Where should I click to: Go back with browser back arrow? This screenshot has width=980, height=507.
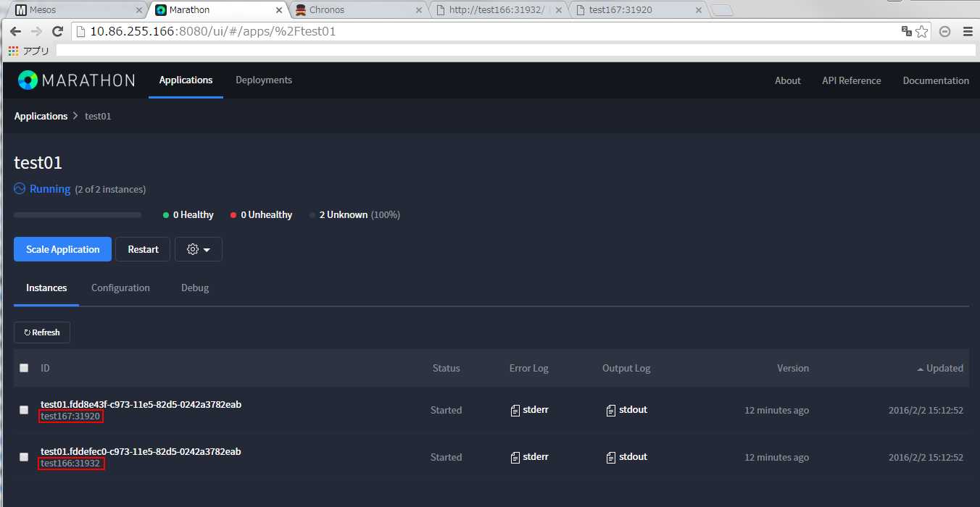(x=15, y=32)
